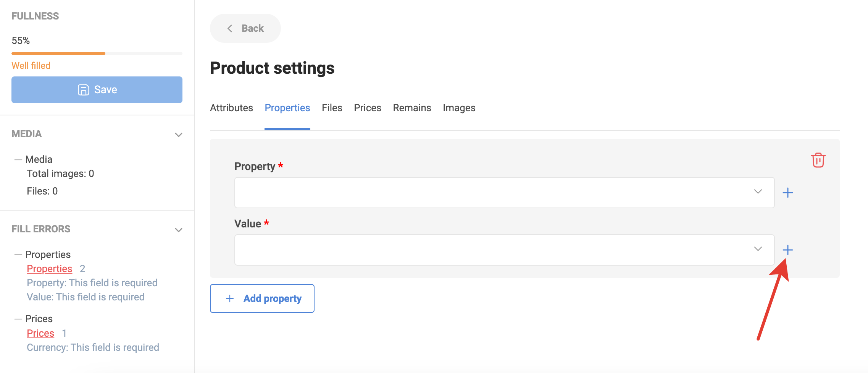Collapse the Media tree item
The image size is (868, 373).
pos(18,159)
